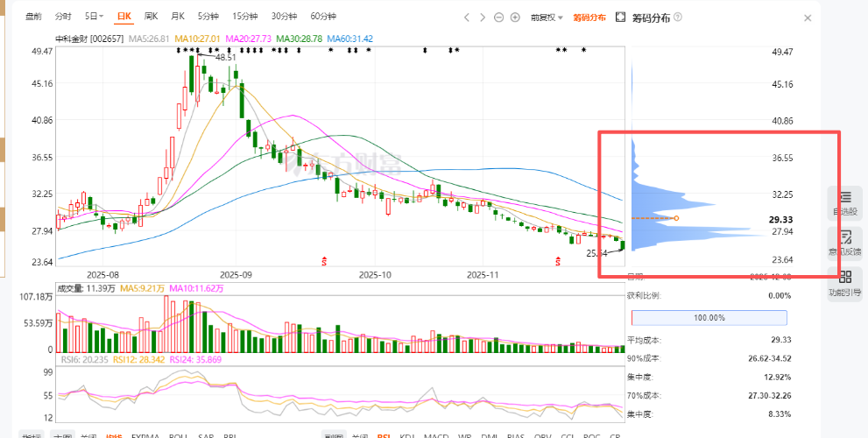Click the RSI24: 35.869 label
Screen dimensions: 868x438
pyautogui.click(x=195, y=359)
